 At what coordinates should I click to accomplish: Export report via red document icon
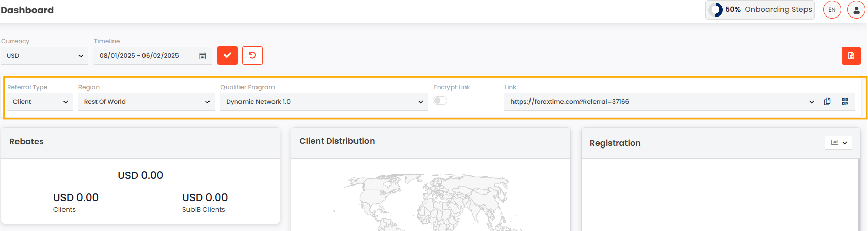point(851,56)
